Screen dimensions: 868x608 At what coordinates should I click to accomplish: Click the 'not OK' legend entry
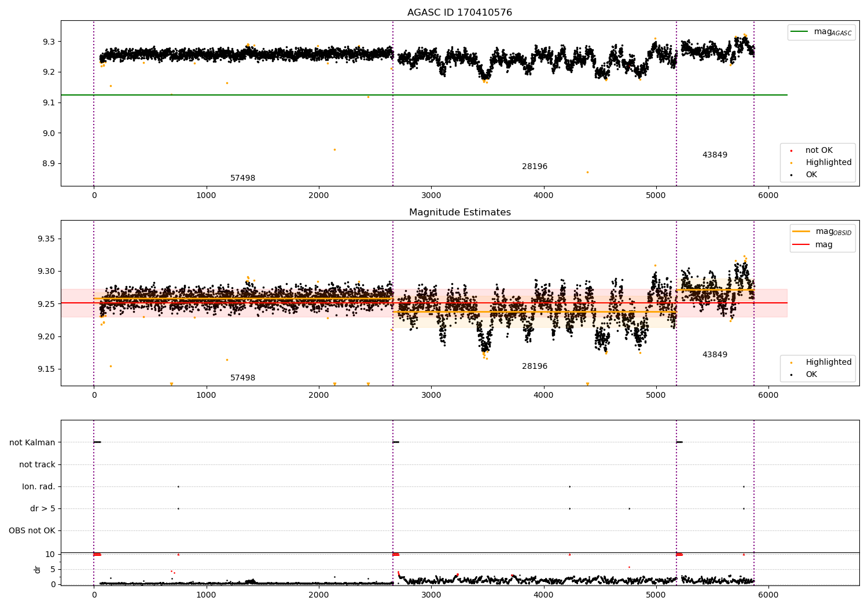[819, 151]
